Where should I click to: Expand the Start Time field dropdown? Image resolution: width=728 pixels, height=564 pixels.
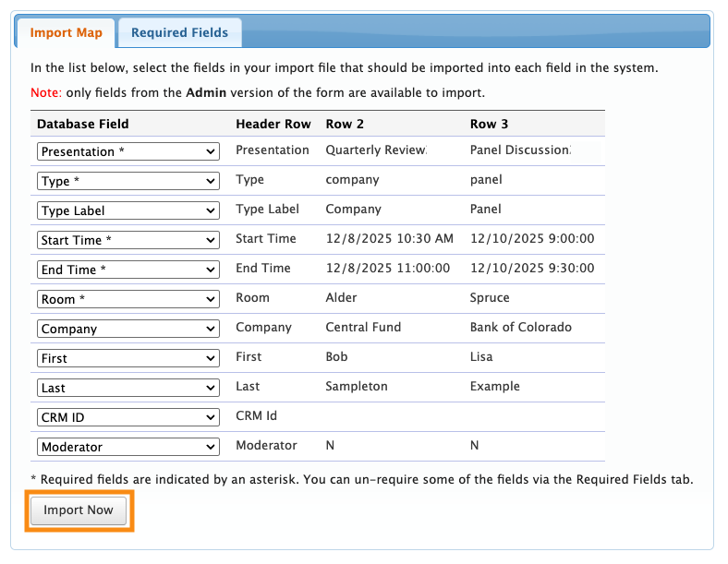(128, 240)
